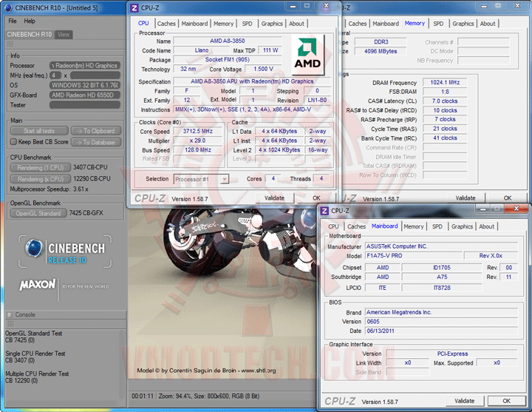Minimize the front CPU-Z CPU window
The height and width of the screenshot is (412, 532).
(x=293, y=6)
